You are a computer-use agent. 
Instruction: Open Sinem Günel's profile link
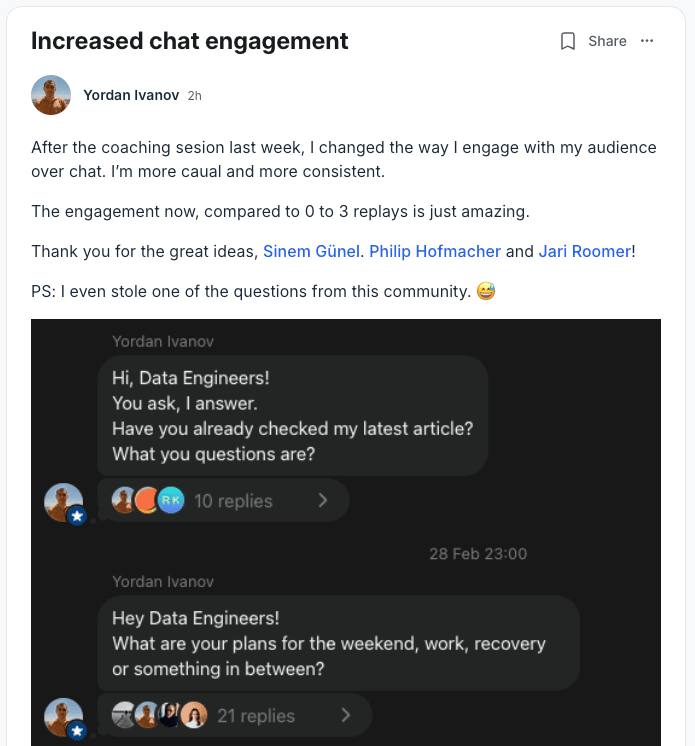(x=310, y=251)
